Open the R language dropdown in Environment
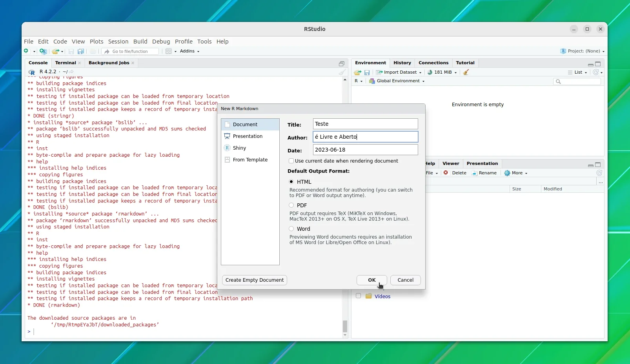This screenshot has height=364, width=630. point(359,81)
